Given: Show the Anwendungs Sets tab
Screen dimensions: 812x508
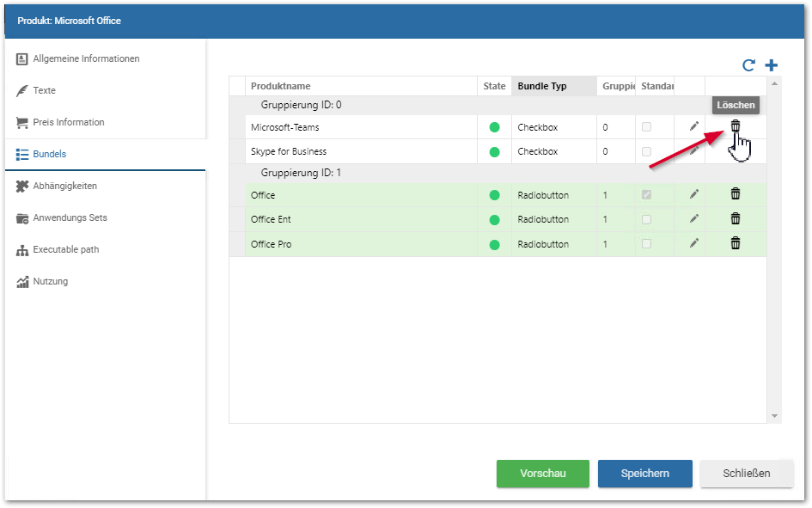Looking at the screenshot, I should point(105,218).
